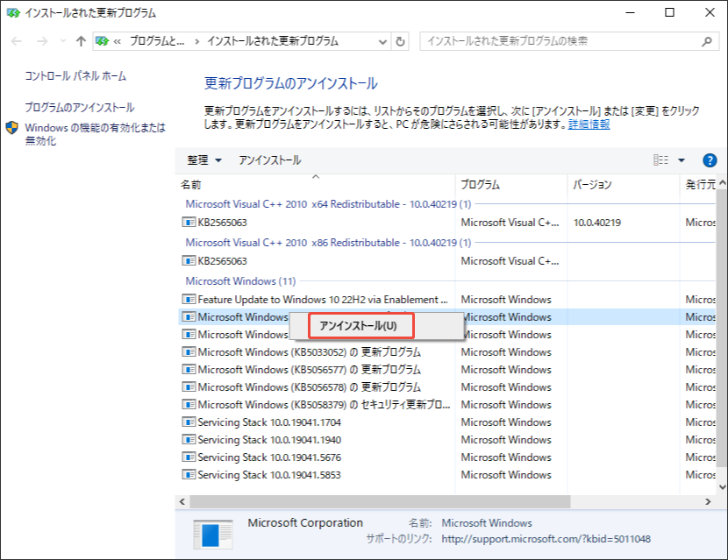Screen dimensions: 728x560
Task: Open the view options dropdown arrow
Action: tap(682, 160)
